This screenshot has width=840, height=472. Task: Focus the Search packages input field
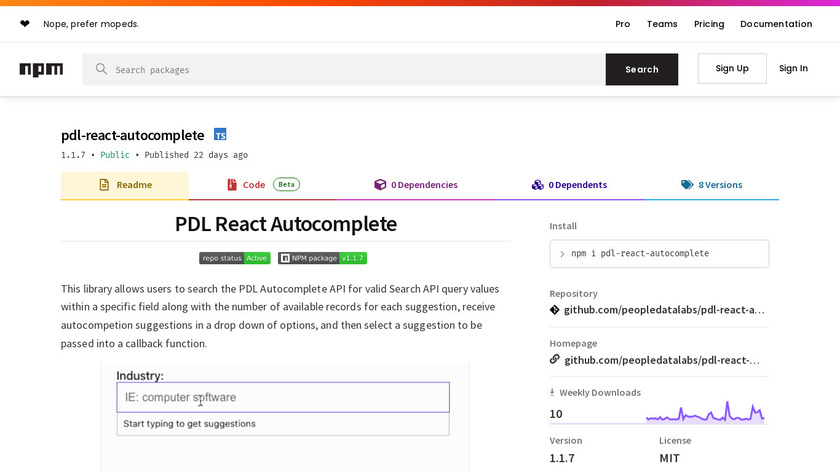point(350,69)
